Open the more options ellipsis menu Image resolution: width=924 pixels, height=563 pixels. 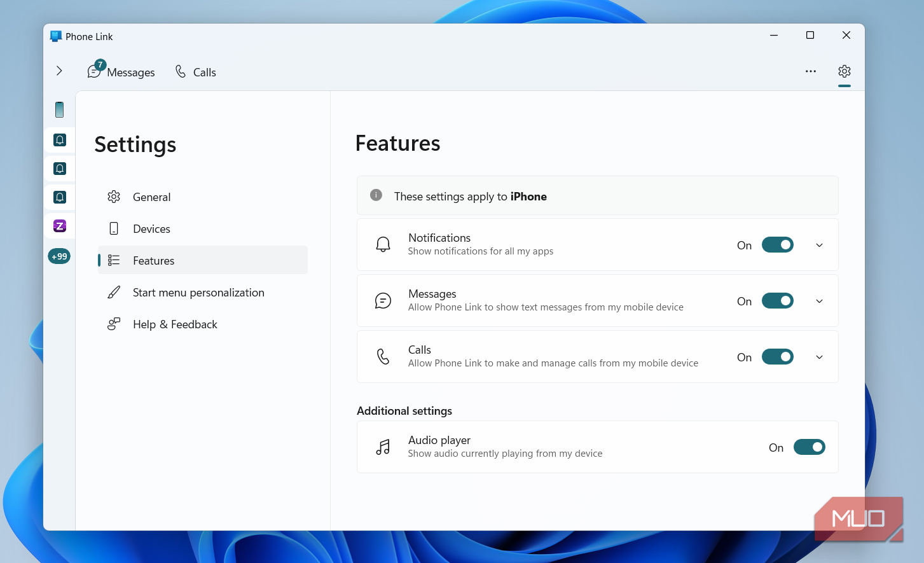pos(811,71)
